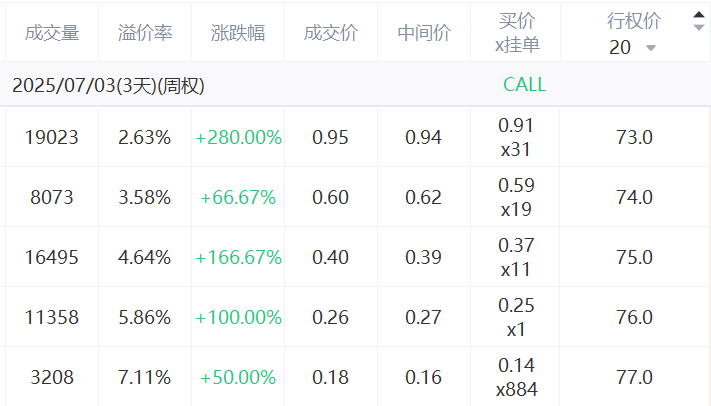Click strike price 77.0

(634, 377)
